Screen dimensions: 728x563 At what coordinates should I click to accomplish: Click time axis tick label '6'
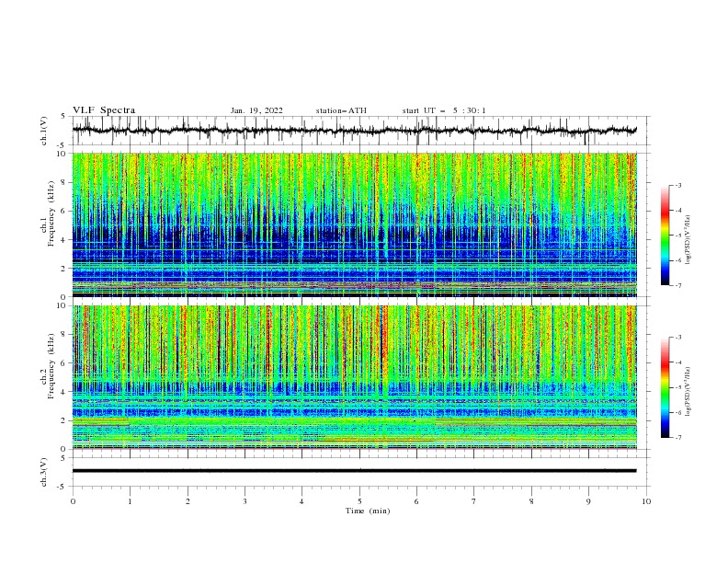pyautogui.click(x=416, y=501)
